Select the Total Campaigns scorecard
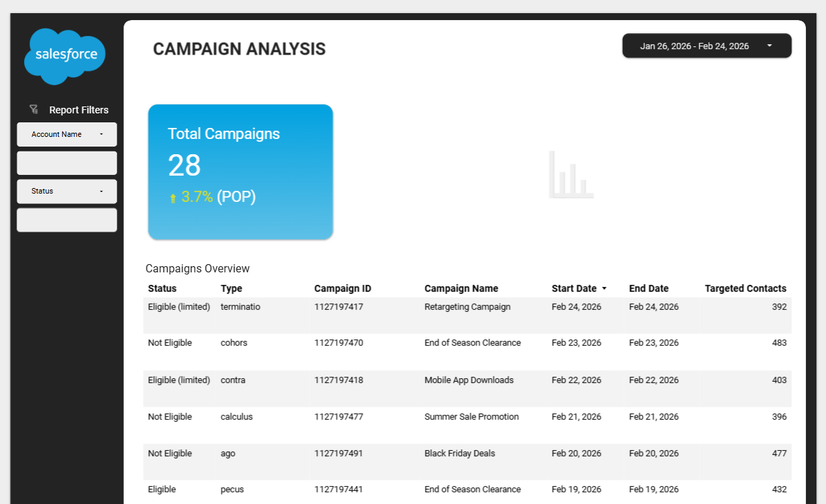This screenshot has height=504, width=826. [241, 171]
